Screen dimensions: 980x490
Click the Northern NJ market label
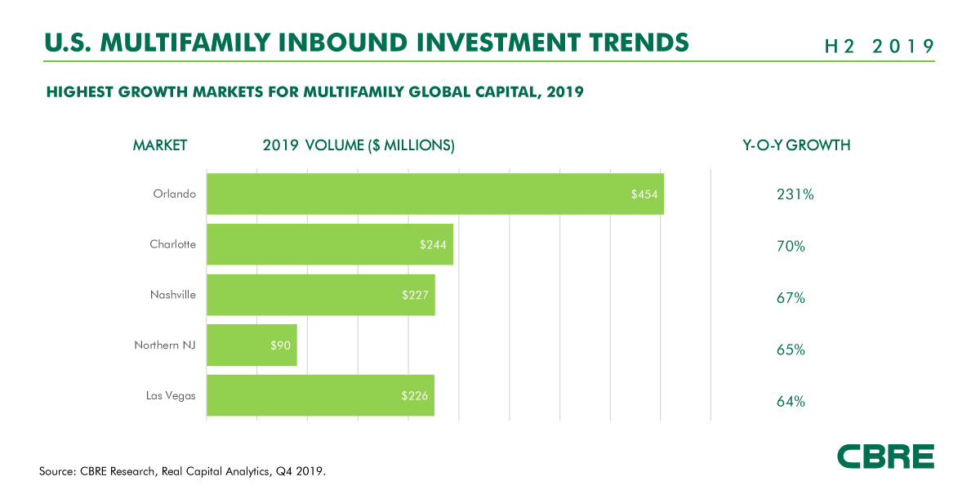coord(166,345)
